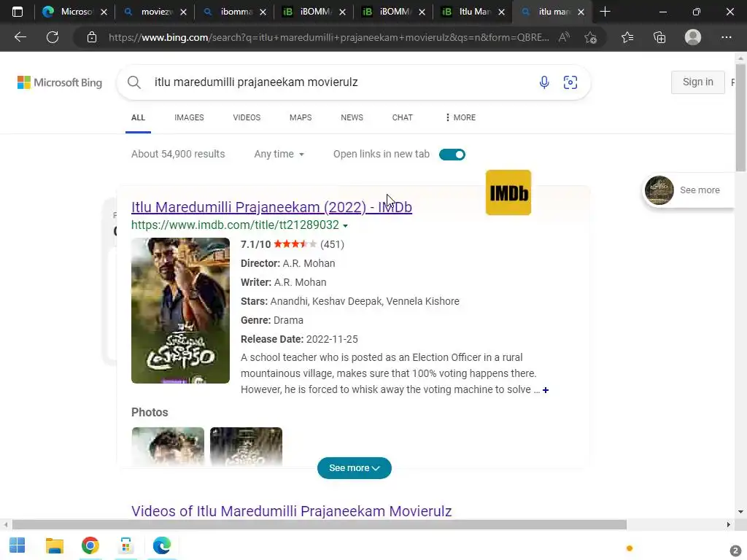This screenshot has height=560, width=747.
Task: Click the scroll right arrow
Action: coord(728,524)
